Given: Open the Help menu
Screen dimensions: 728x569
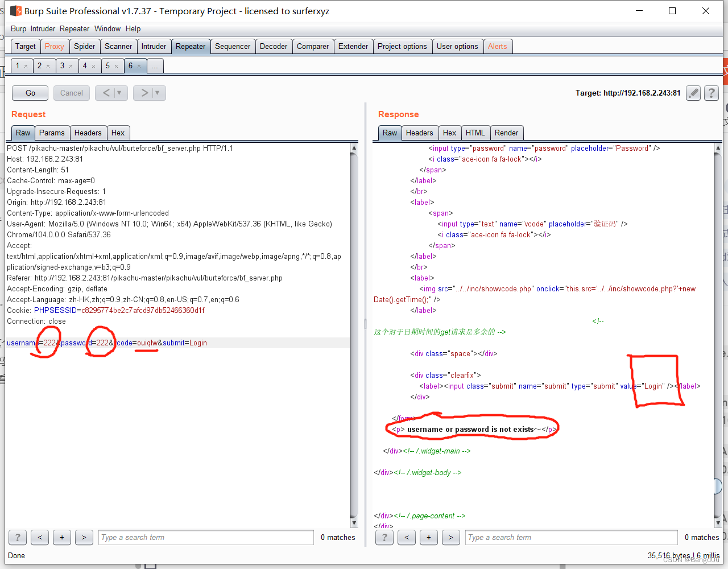Looking at the screenshot, I should click(x=133, y=28).
